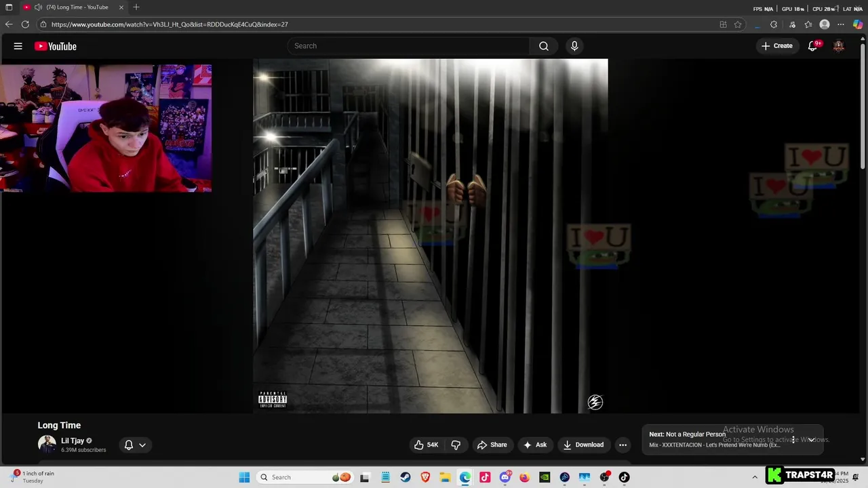Open the Lil Tjay channel name link
The height and width of the screenshot is (488, 868).
pyautogui.click(x=73, y=441)
